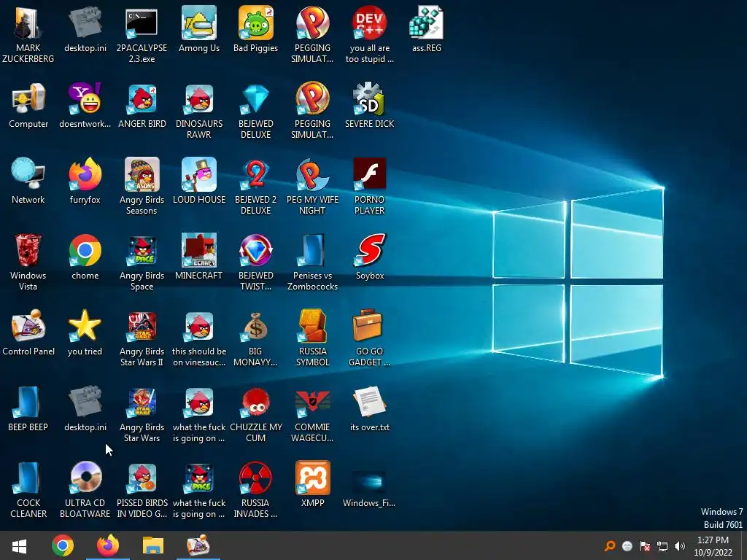The height and width of the screenshot is (560, 747).
Task: Open the volume speaker tray icon
Action: 680,546
